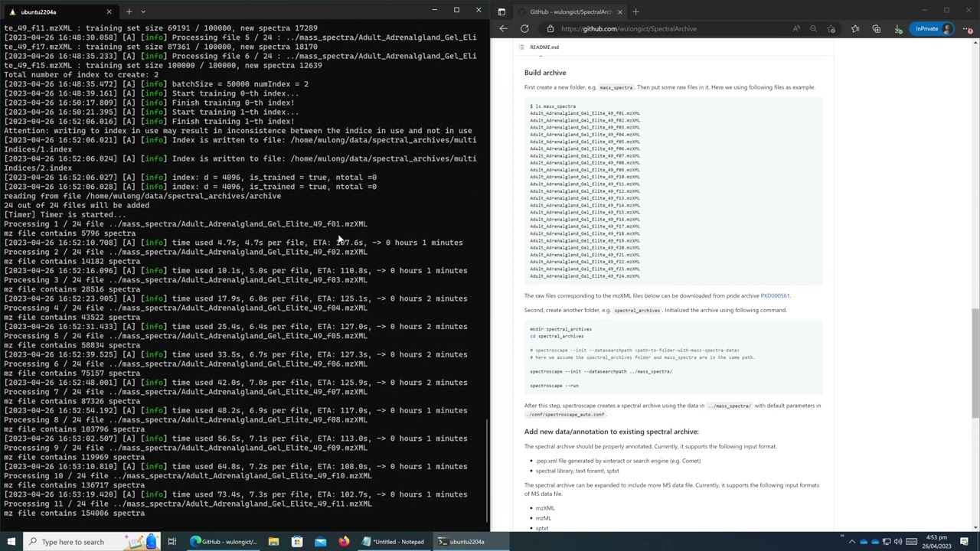
Task: Open Microsoft Store from the taskbar
Action: coord(297,542)
